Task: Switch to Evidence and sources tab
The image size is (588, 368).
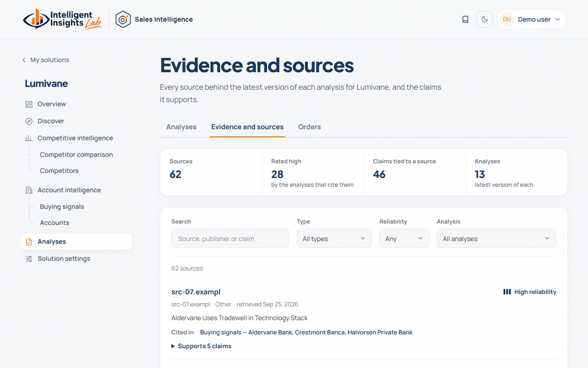Action: (x=247, y=127)
